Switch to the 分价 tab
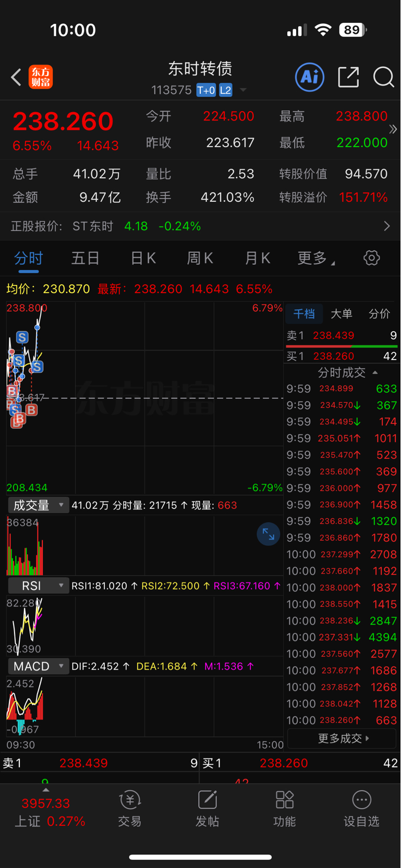The width and height of the screenshot is (401, 868). [x=379, y=313]
